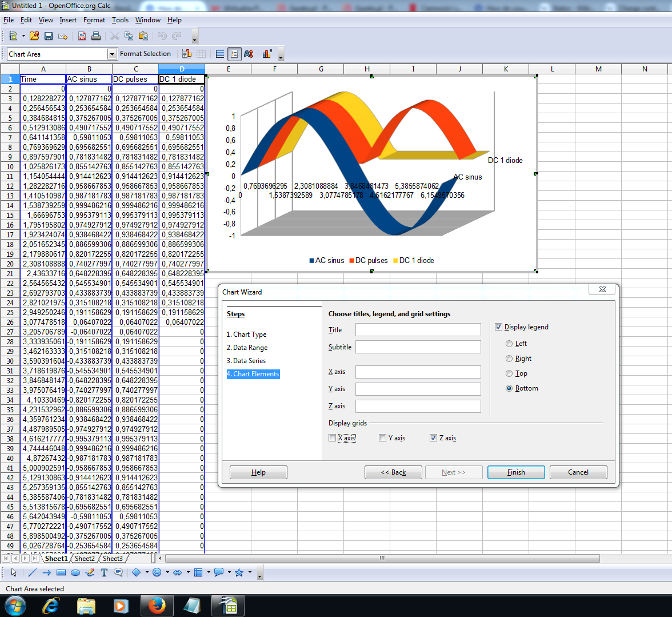Open the Chart Area element dropdown

(x=112, y=54)
